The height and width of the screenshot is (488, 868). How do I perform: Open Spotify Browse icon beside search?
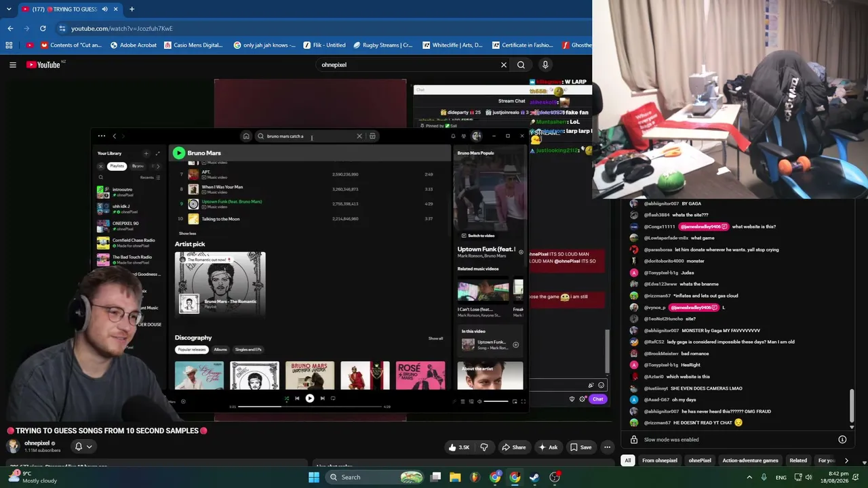pos(372,136)
